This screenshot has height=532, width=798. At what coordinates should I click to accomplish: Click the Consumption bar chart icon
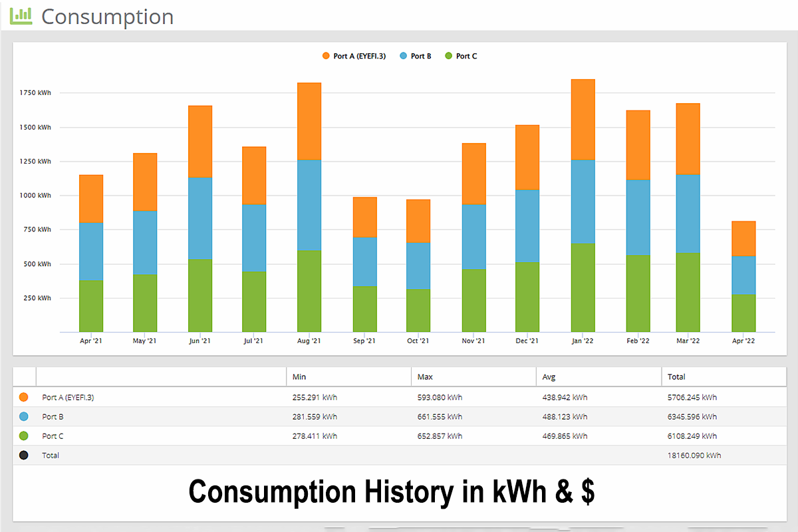pos(21,17)
